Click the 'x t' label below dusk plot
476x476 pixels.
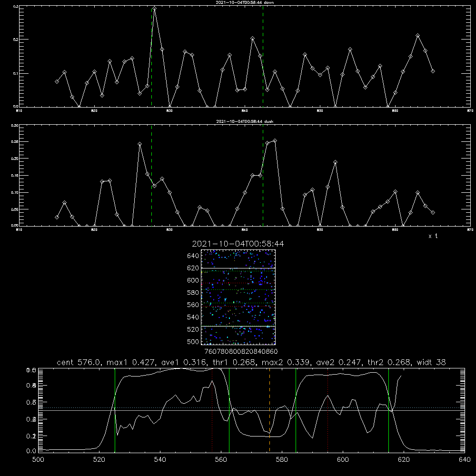(x=433, y=236)
